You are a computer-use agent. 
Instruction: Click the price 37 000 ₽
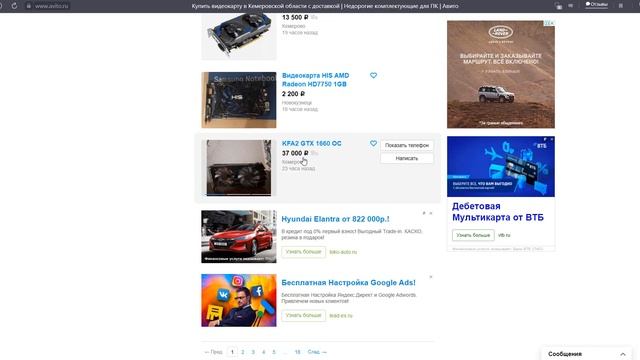[295, 153]
